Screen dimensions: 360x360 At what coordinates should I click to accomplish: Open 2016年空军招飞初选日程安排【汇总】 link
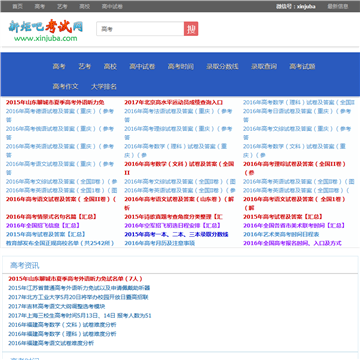pos(172,226)
